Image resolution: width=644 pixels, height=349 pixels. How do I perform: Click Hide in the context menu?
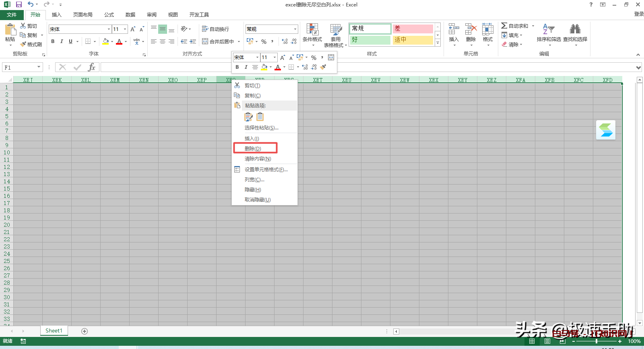point(253,189)
